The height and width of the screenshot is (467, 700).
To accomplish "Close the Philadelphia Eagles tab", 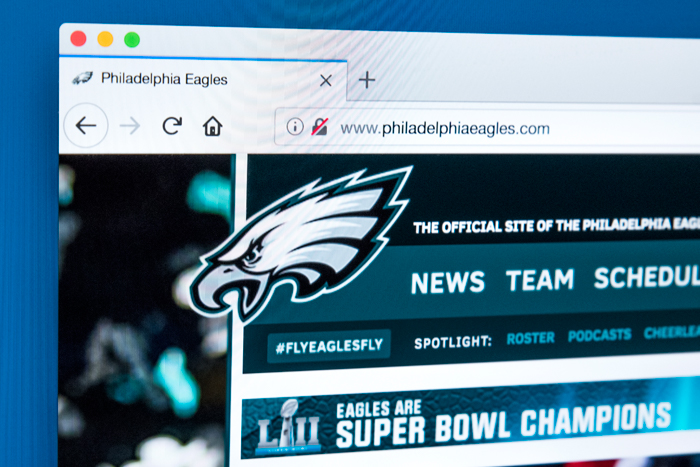I will [x=326, y=81].
